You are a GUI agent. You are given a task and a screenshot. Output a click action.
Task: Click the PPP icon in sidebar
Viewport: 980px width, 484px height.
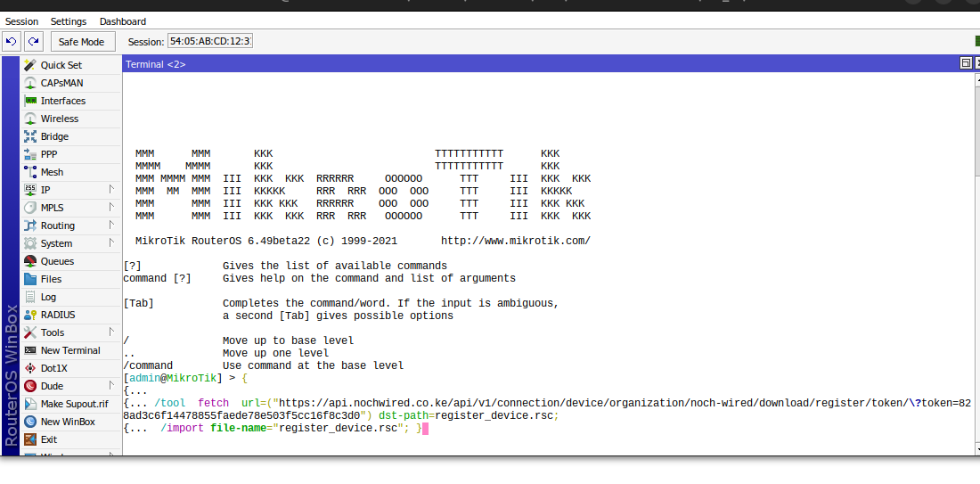point(30,154)
